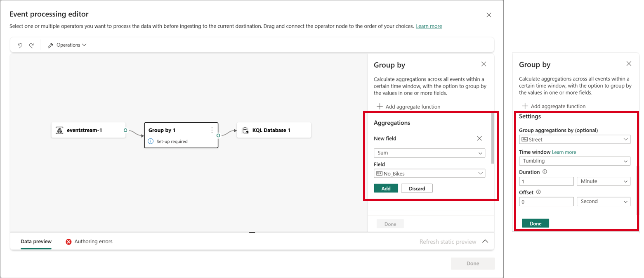
Task: Click the eventstream-1 output connector dot
Action: (125, 130)
